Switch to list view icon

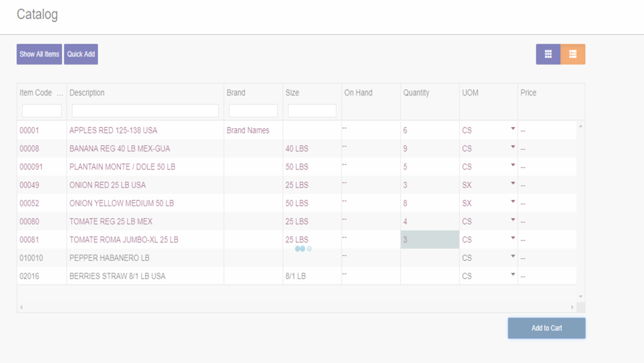pyautogui.click(x=573, y=54)
